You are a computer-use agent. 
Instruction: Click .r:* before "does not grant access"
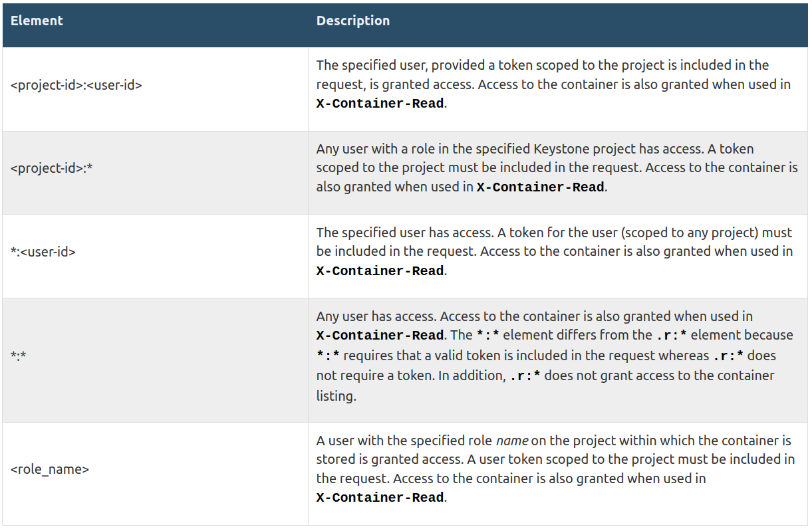click(525, 375)
